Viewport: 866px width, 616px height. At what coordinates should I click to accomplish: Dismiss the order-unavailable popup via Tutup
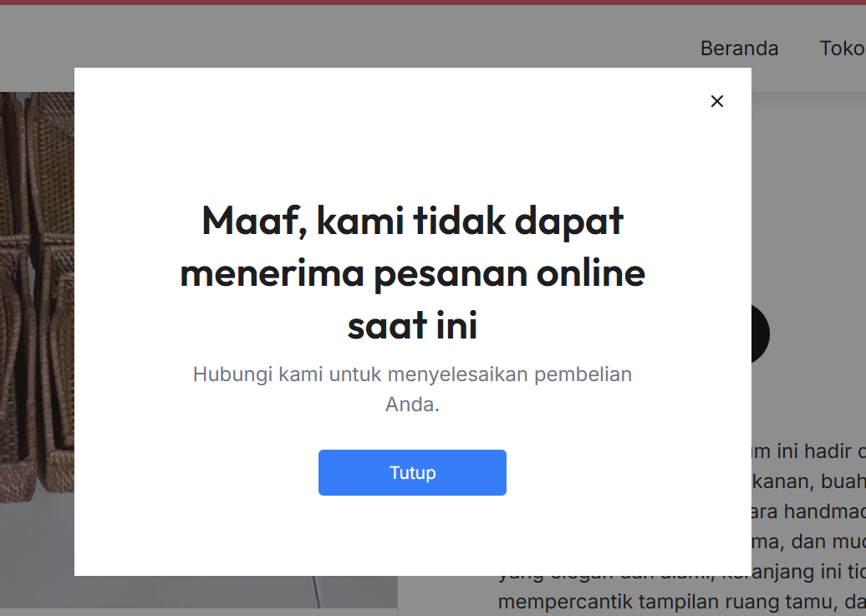412,472
